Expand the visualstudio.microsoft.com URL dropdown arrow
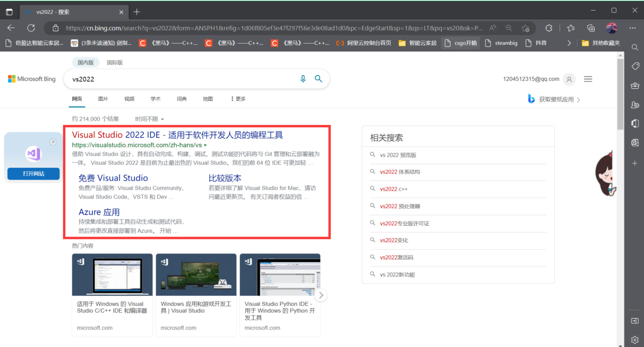 coord(205,145)
